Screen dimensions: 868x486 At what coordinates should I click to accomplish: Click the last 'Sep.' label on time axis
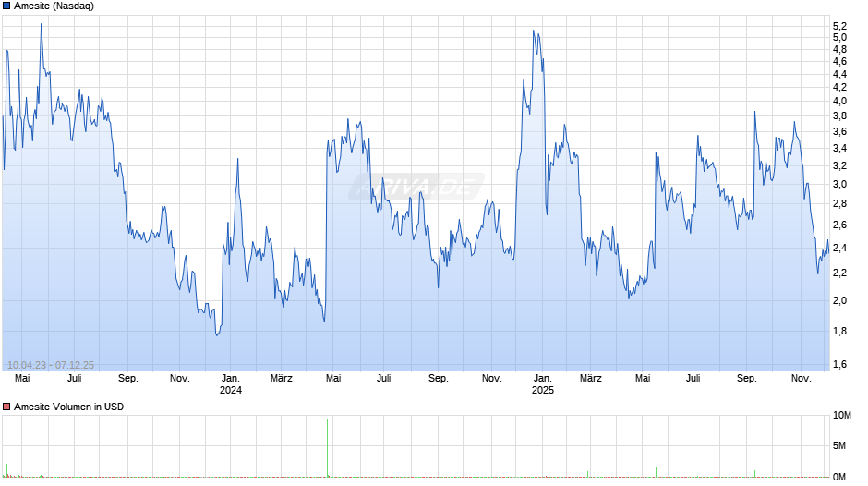[746, 379]
